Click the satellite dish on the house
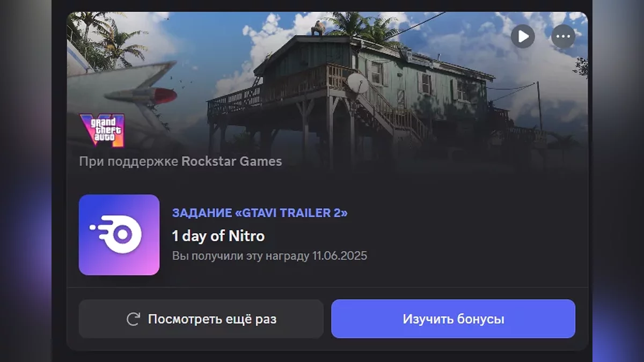The height and width of the screenshot is (362, 644). coord(357,83)
